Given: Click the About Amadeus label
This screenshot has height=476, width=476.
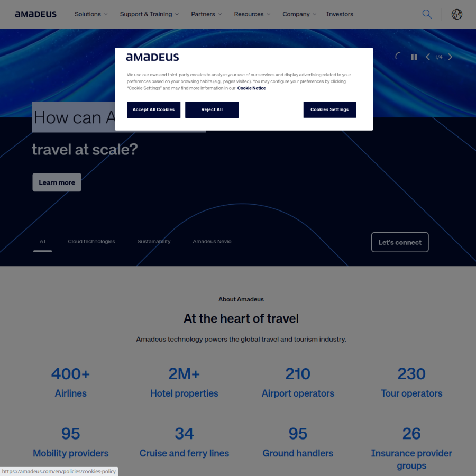Looking at the screenshot, I should tap(241, 300).
